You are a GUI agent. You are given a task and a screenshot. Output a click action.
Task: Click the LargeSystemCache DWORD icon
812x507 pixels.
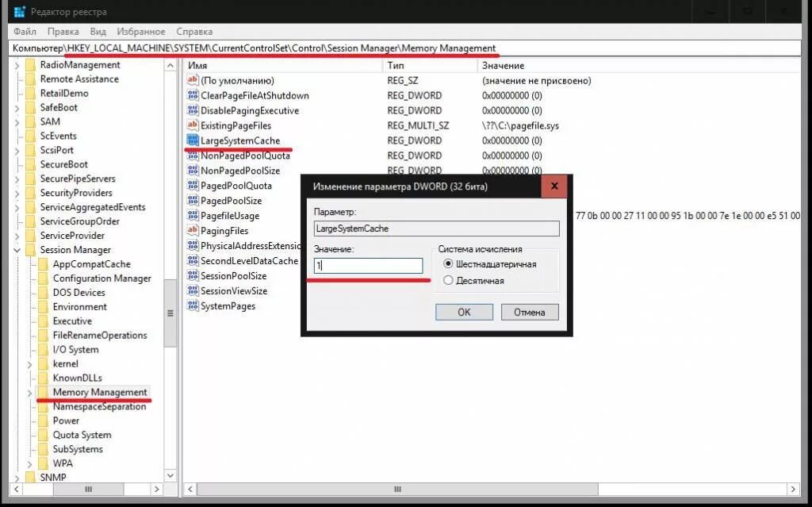click(x=193, y=140)
